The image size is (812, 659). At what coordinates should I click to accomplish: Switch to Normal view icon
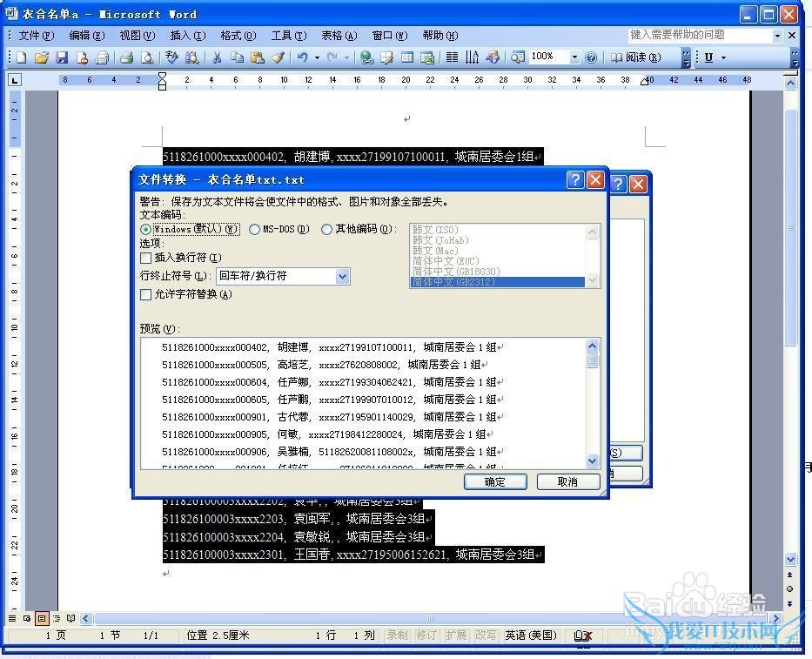(x=12, y=618)
